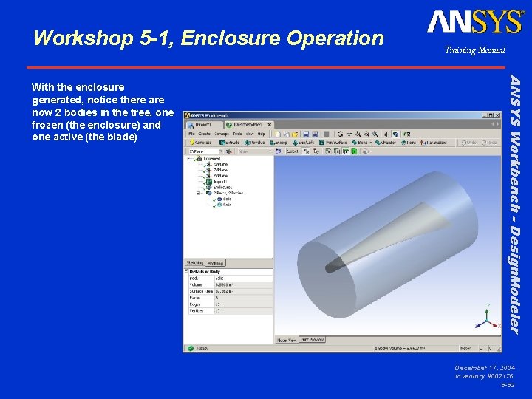The width and height of the screenshot is (532, 399).
Task: Click the green body selection filter icon
Action: pos(354,151)
